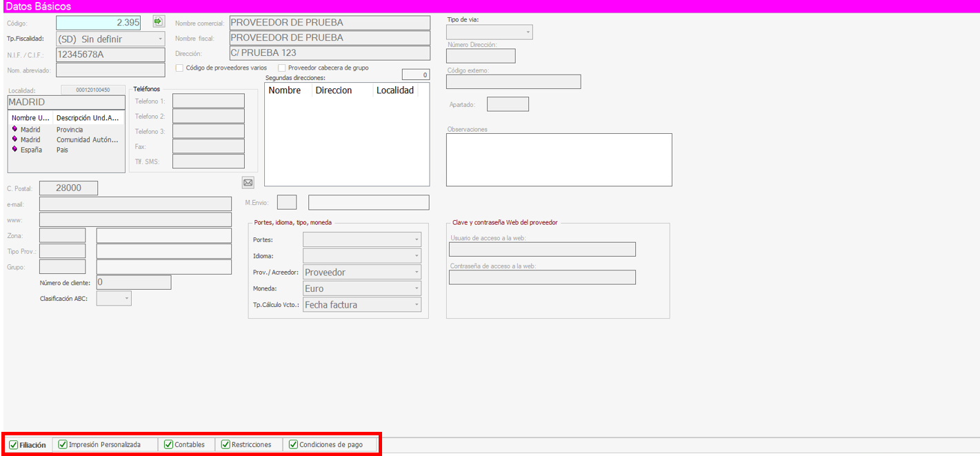The width and height of the screenshot is (980, 456).
Task: Open the Moneda dropdown showing Euro
Action: pos(417,288)
